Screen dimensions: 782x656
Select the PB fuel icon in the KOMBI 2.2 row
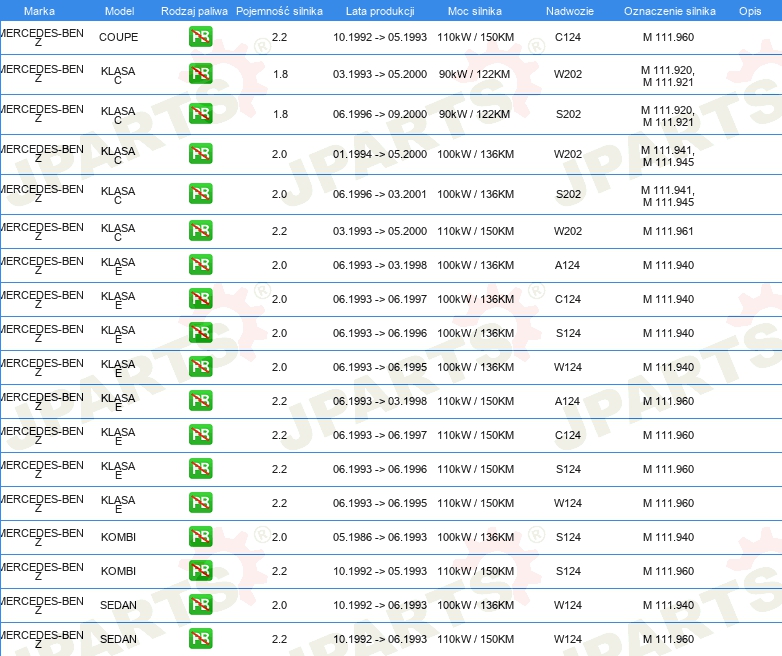point(200,571)
